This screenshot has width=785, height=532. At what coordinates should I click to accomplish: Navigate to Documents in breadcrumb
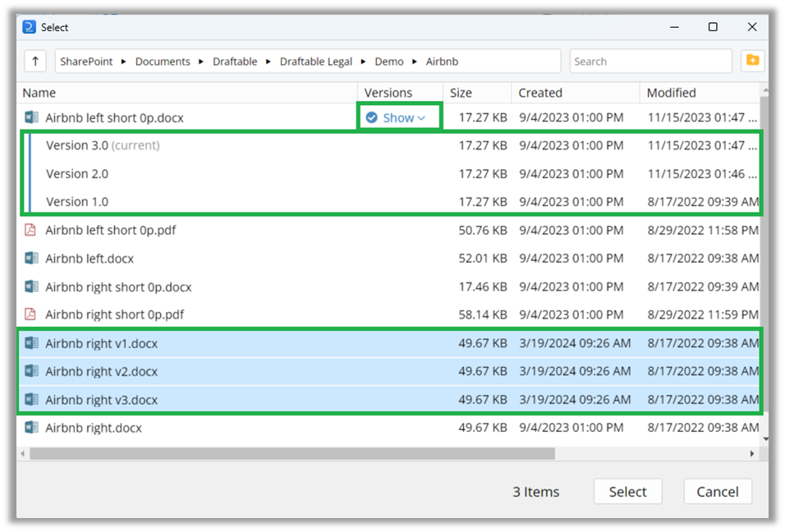click(x=163, y=62)
